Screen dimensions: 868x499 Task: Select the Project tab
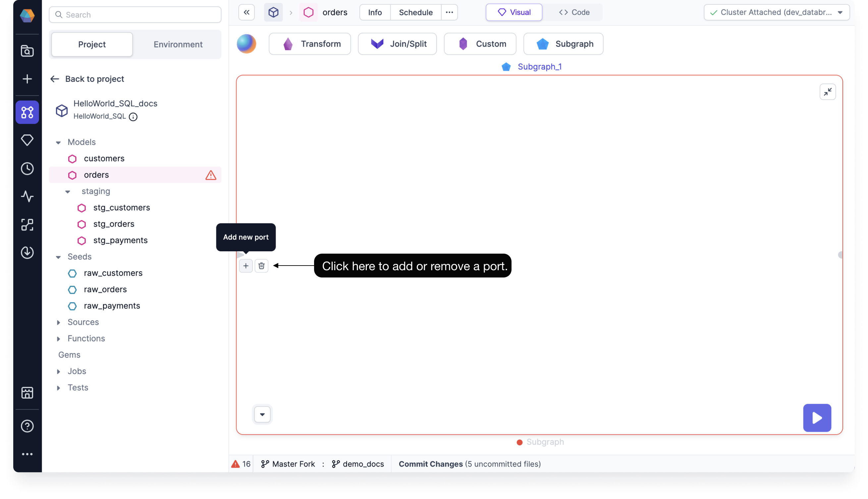[92, 44]
